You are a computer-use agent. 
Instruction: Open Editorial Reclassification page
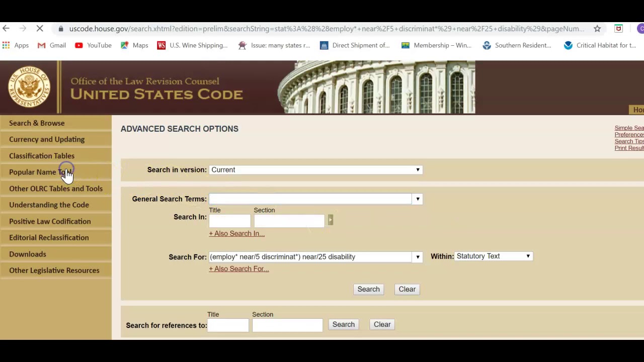(49, 237)
